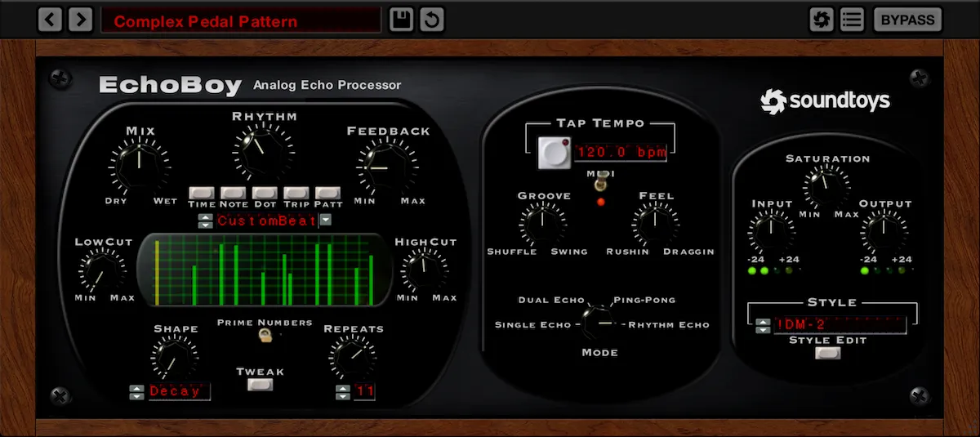Open the IDM-2 style display

point(840,325)
